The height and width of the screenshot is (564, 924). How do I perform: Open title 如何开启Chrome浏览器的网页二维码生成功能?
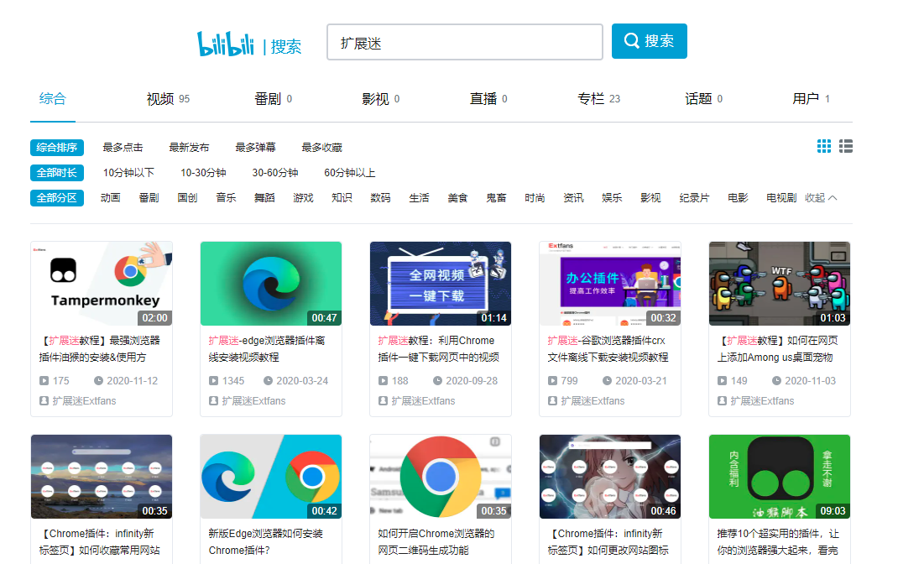tap(436, 541)
